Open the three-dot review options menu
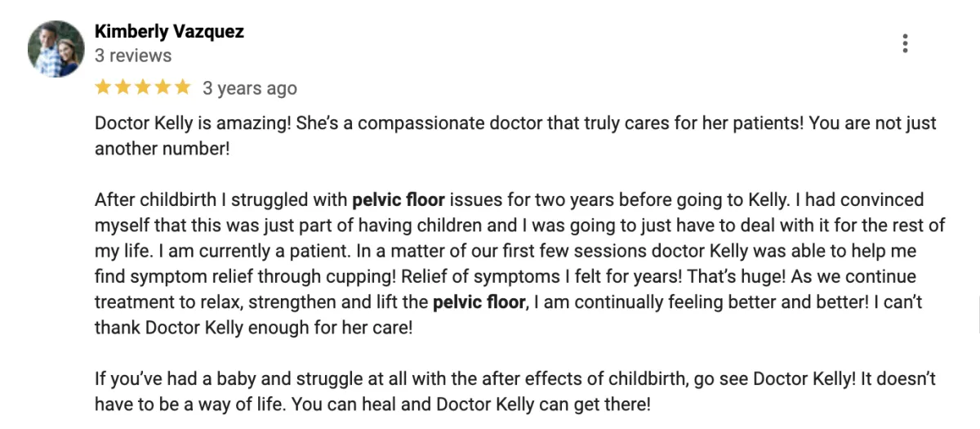This screenshot has width=980, height=429. click(x=905, y=43)
